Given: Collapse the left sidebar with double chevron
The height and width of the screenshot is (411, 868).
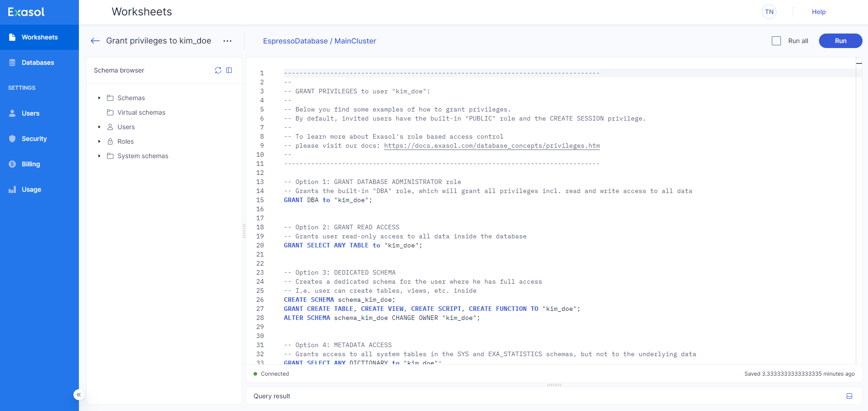Looking at the screenshot, I should (x=78, y=395).
